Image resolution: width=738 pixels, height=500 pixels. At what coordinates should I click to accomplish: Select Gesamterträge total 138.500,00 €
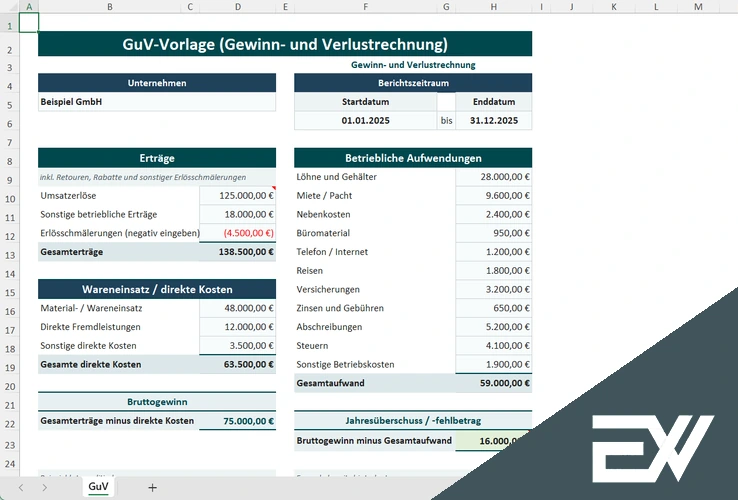pos(238,252)
